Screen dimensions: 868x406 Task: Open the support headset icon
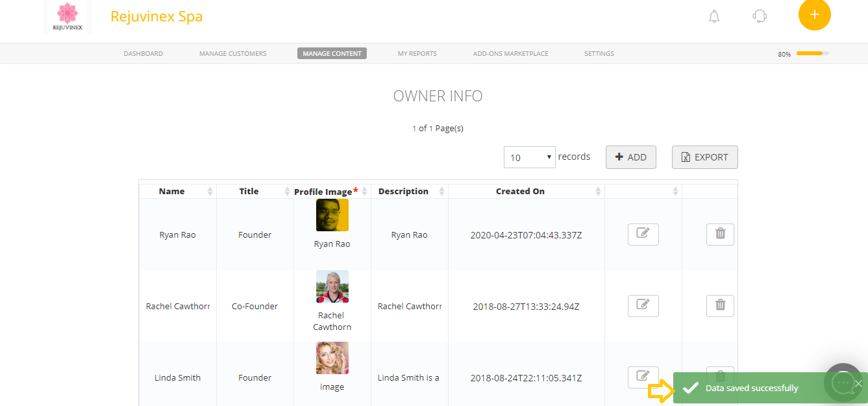coord(760,16)
